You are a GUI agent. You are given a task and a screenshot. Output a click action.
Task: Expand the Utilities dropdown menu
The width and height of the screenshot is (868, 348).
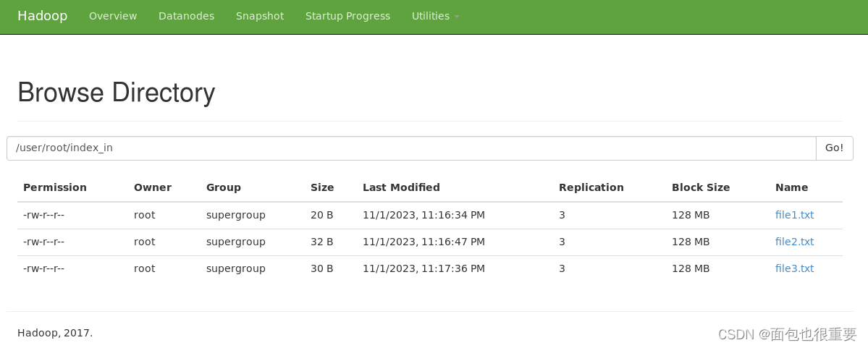click(435, 16)
